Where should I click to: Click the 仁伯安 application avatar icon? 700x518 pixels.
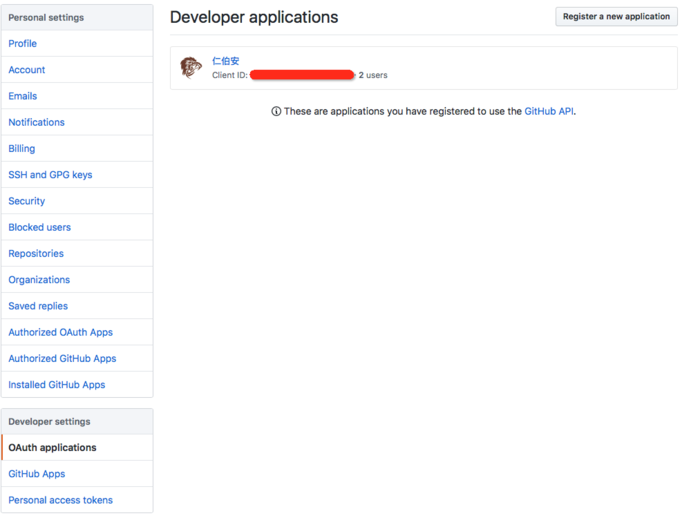pos(191,68)
